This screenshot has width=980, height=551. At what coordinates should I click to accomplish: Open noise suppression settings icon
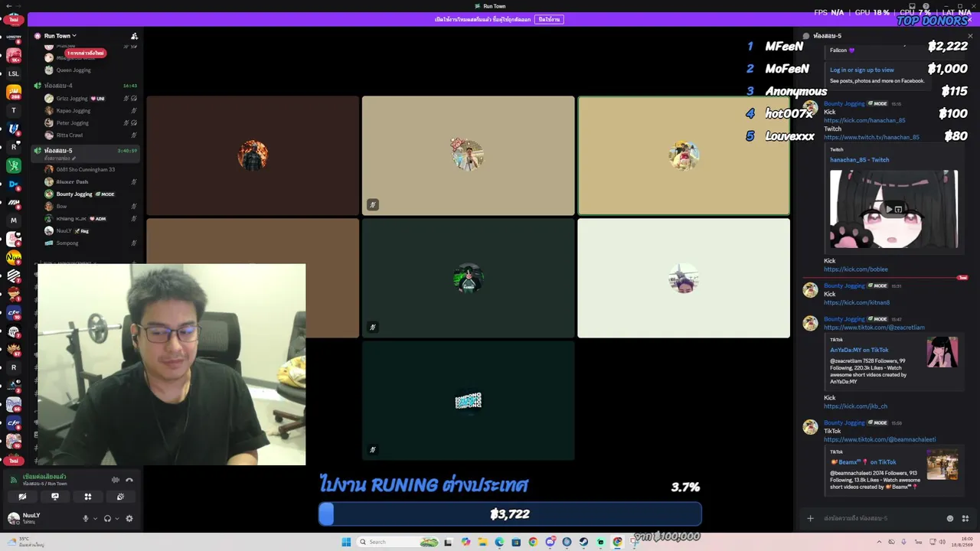click(116, 480)
